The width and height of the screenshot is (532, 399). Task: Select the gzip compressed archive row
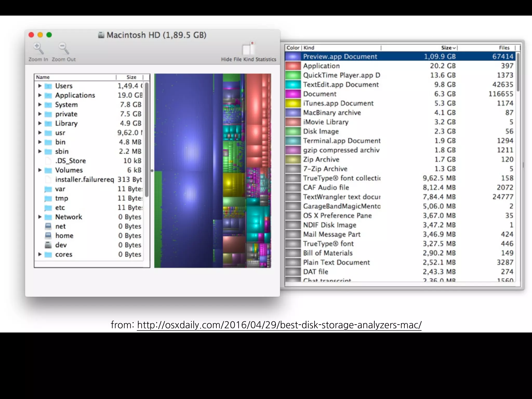400,150
